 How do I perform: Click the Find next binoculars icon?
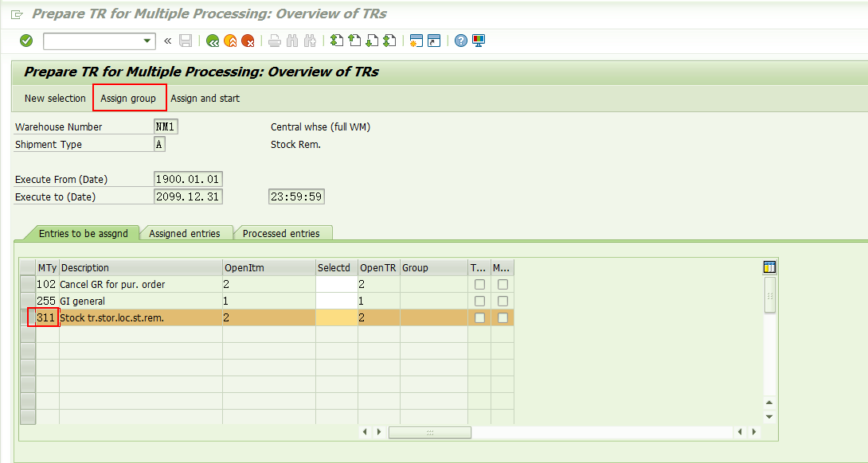310,41
